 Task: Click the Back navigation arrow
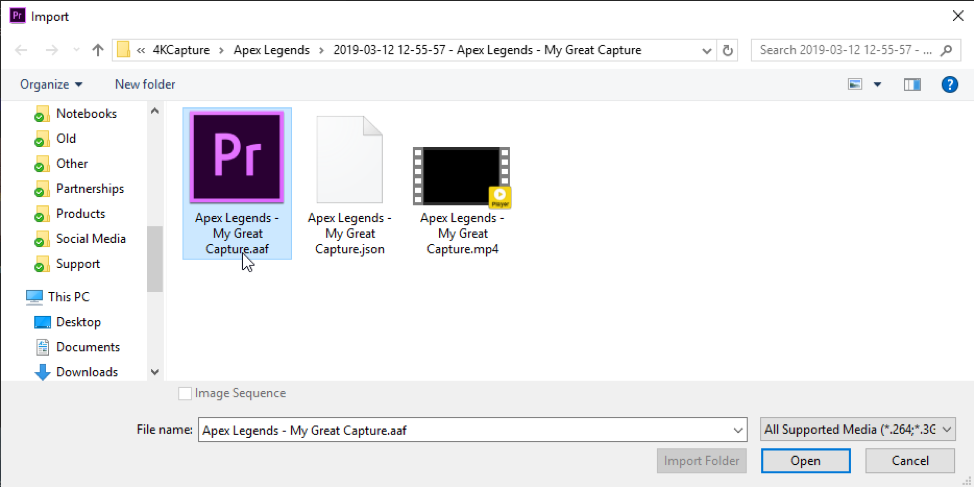pos(22,50)
